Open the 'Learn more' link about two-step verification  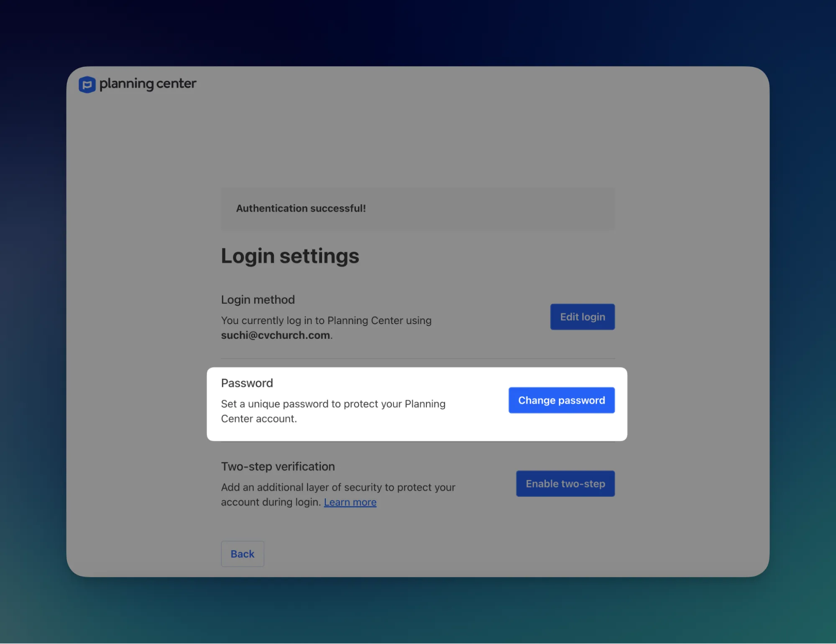tap(350, 502)
